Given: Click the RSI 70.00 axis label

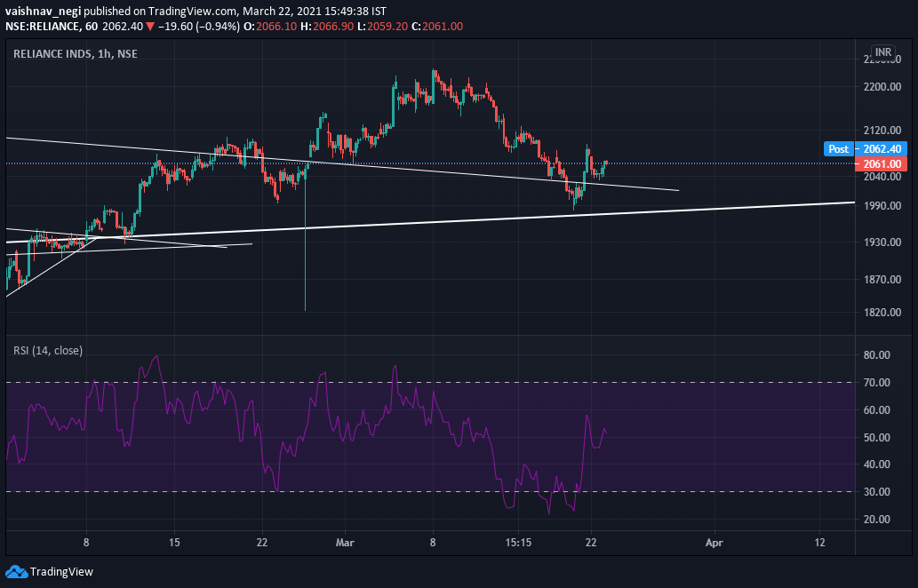Looking at the screenshot, I should click(876, 382).
